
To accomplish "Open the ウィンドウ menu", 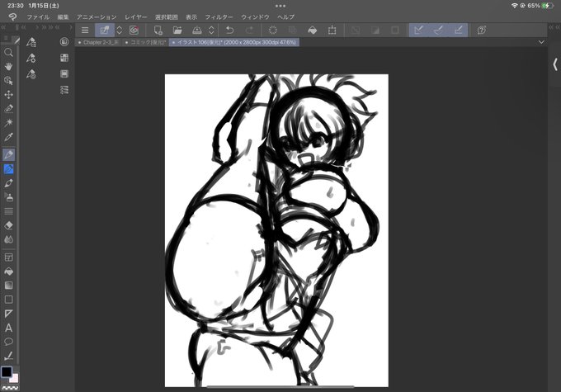I will 255,17.
